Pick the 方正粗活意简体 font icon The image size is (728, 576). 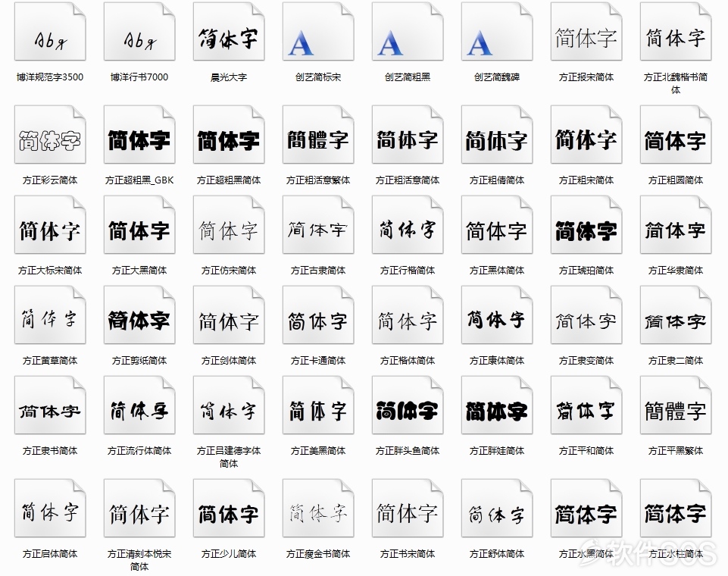pos(408,134)
